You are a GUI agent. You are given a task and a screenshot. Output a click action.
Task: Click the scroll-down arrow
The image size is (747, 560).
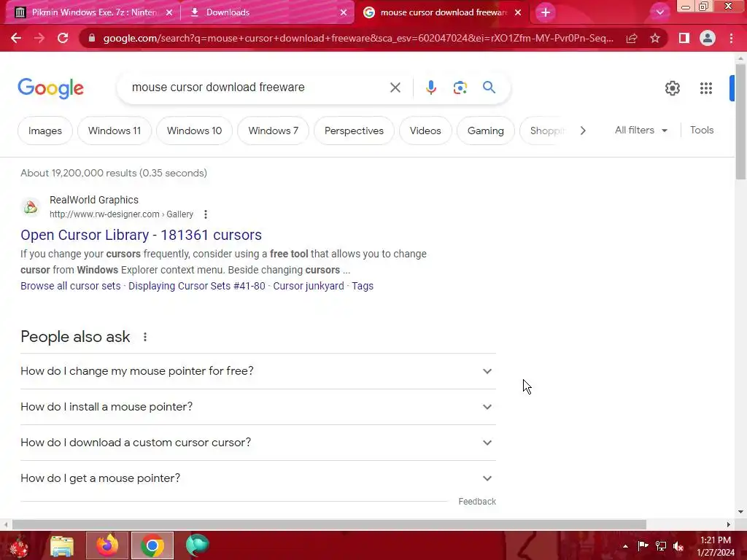740,512
